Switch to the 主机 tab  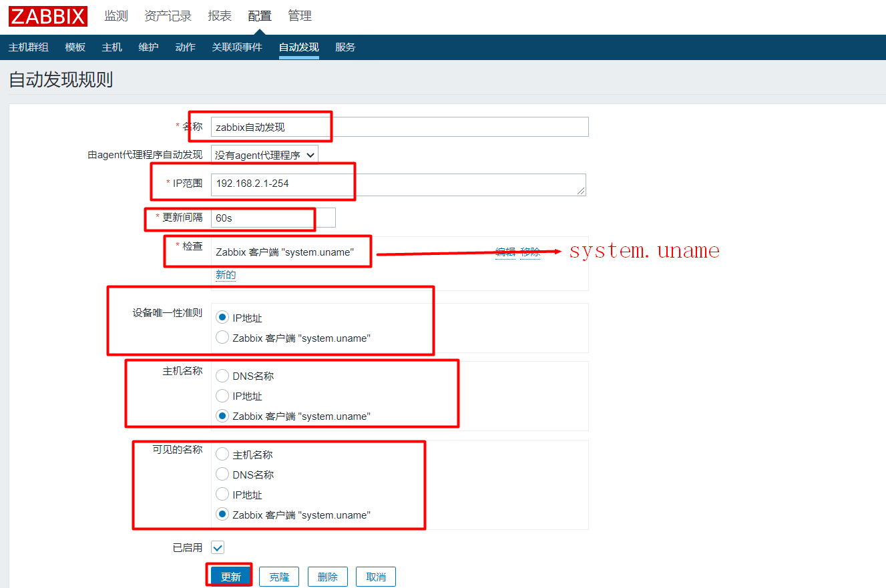(112, 47)
